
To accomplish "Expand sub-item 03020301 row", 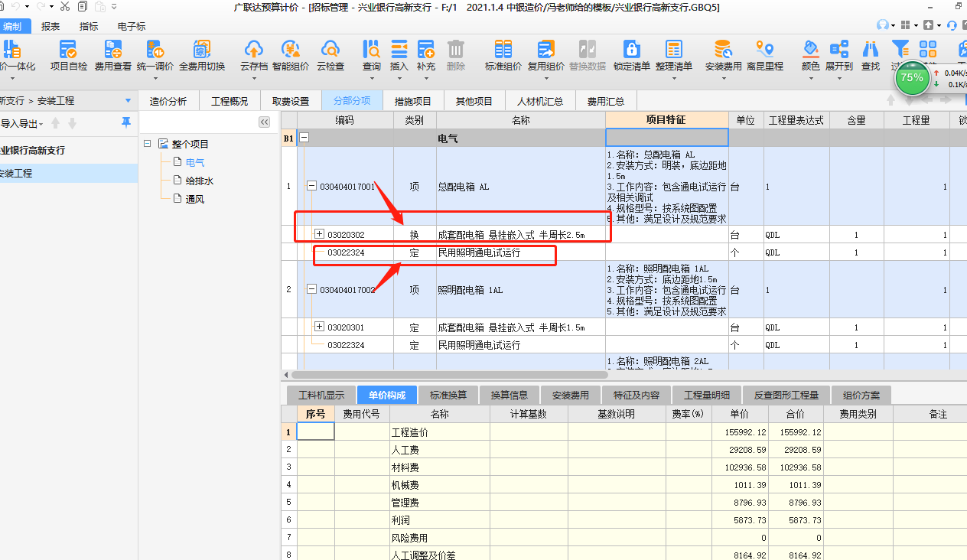I will [x=320, y=327].
